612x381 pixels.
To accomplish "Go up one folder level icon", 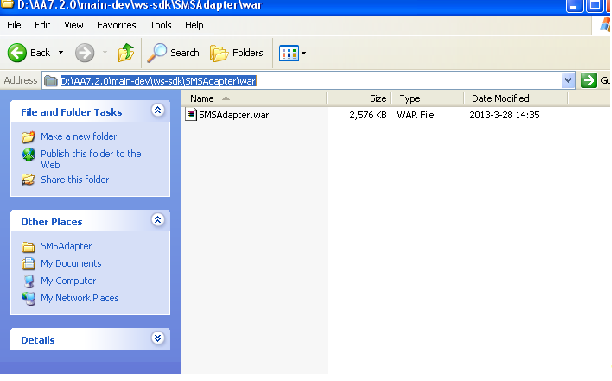I will tap(126, 52).
